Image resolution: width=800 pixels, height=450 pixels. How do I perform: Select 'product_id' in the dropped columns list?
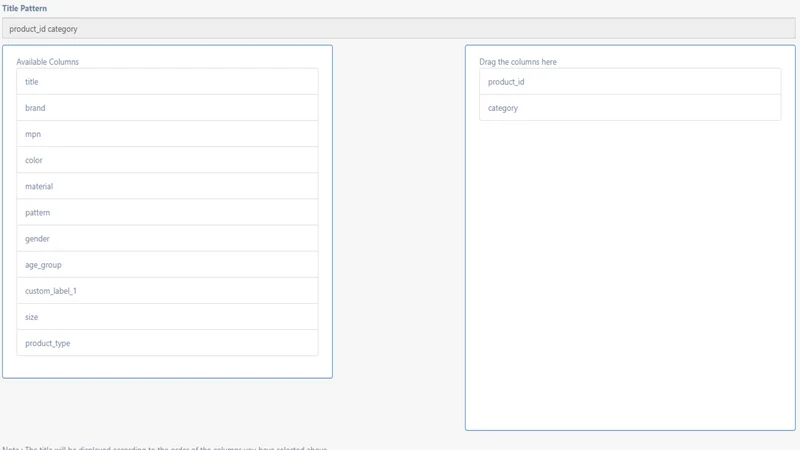coord(630,82)
